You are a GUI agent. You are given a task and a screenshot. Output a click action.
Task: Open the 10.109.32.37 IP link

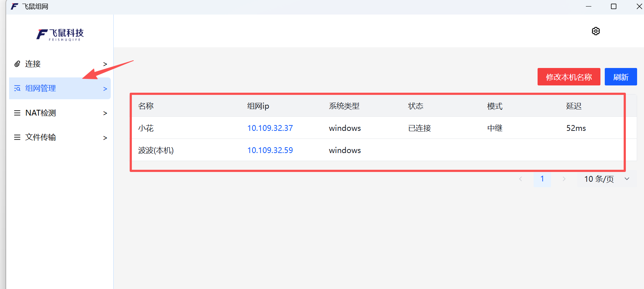tap(270, 128)
